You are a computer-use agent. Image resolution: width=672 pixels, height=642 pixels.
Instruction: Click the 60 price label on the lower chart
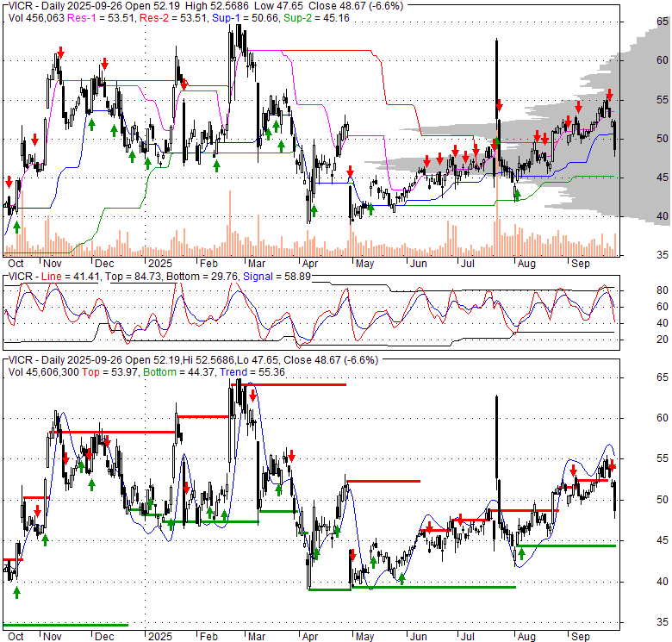[663, 418]
